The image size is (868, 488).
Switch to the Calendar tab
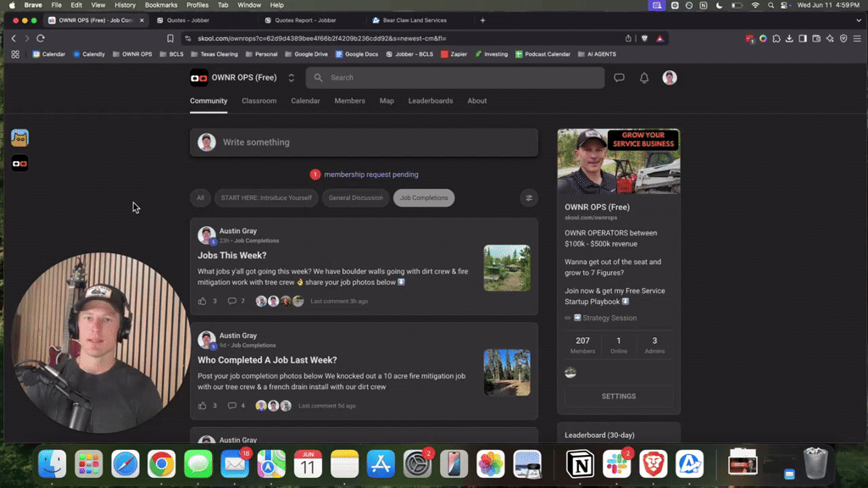tap(305, 101)
